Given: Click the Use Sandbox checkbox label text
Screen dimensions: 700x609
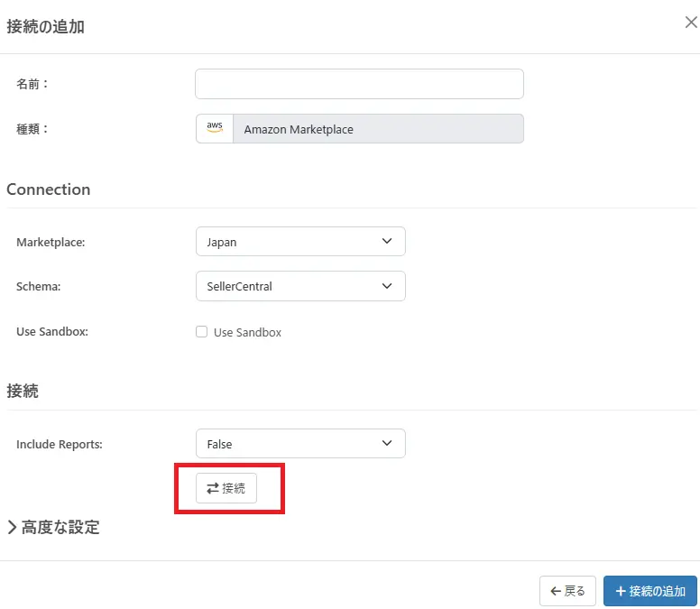Looking at the screenshot, I should point(247,332).
